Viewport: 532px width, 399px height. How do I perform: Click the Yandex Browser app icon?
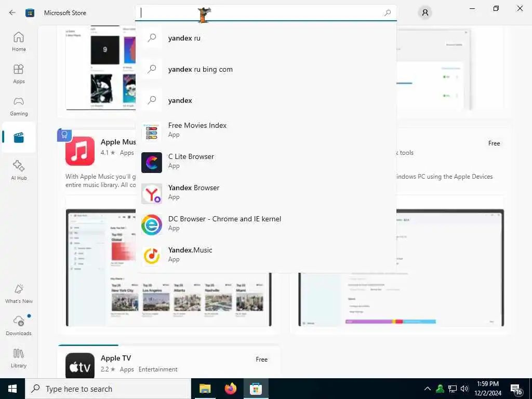click(152, 194)
